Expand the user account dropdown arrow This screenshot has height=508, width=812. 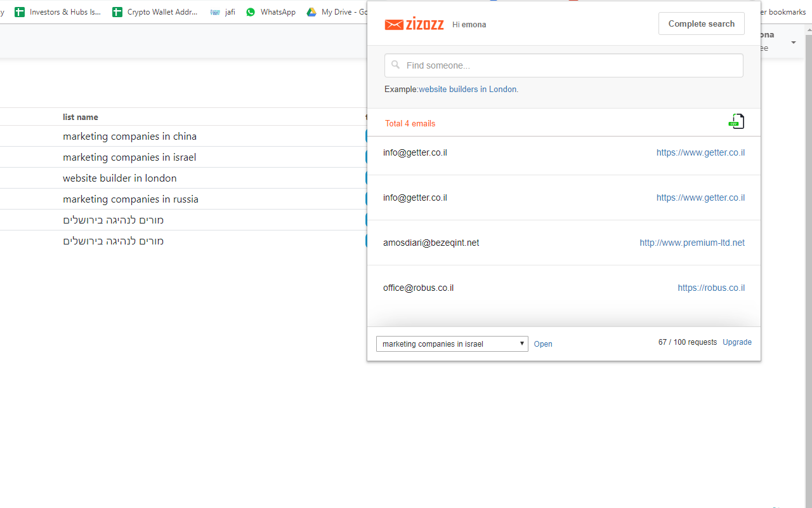coord(793,43)
